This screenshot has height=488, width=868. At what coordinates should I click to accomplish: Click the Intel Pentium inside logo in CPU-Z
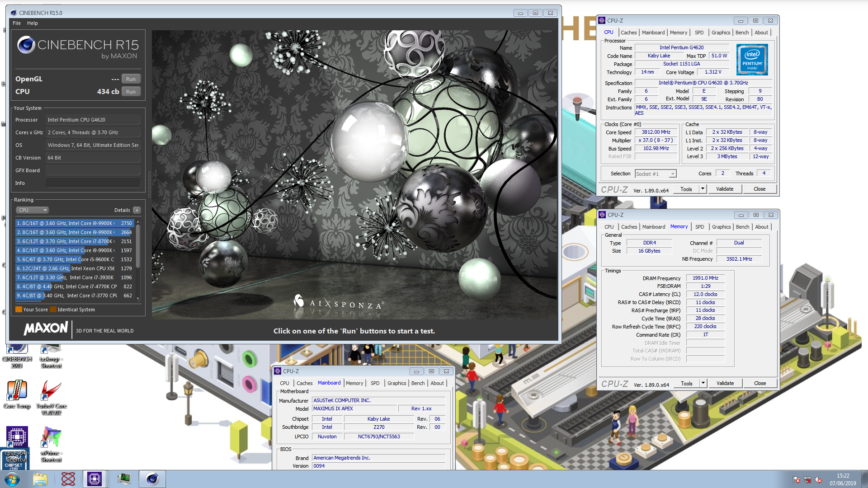(x=752, y=60)
